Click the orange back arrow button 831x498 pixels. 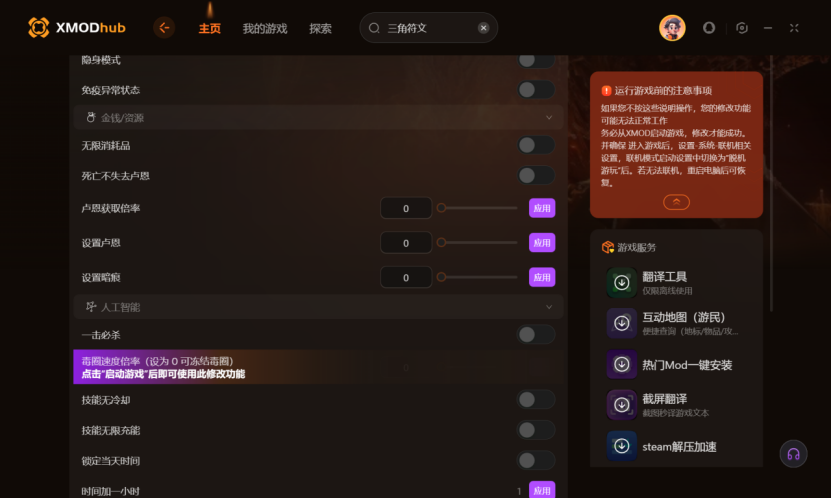click(164, 28)
